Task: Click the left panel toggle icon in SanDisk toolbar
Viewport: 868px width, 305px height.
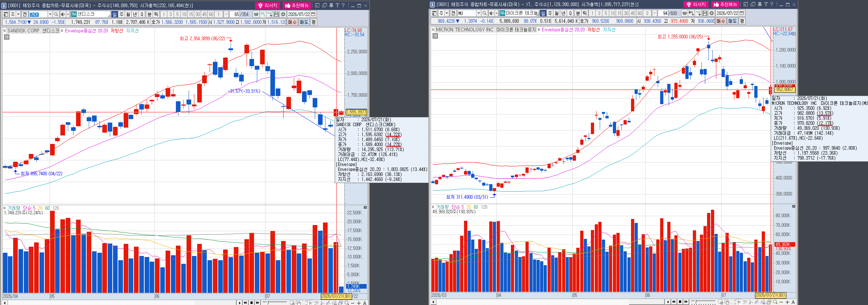Action: tap(5, 14)
